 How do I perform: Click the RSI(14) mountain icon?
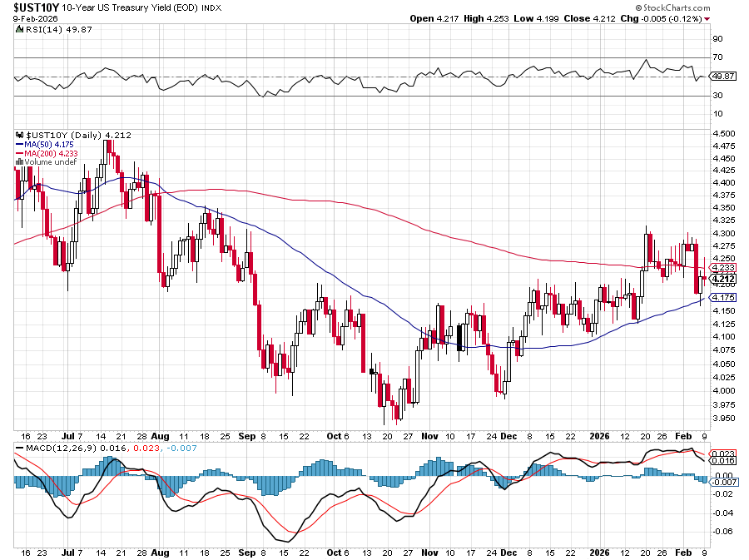click(x=19, y=30)
